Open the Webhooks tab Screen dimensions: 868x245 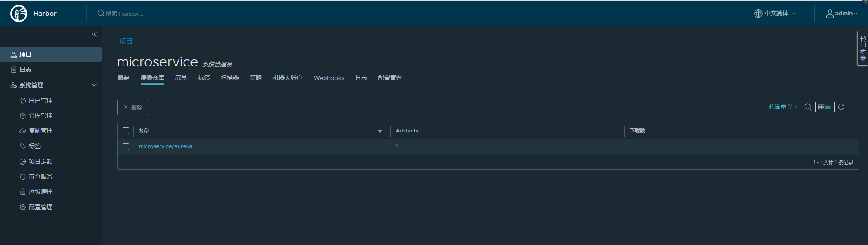[x=329, y=78]
